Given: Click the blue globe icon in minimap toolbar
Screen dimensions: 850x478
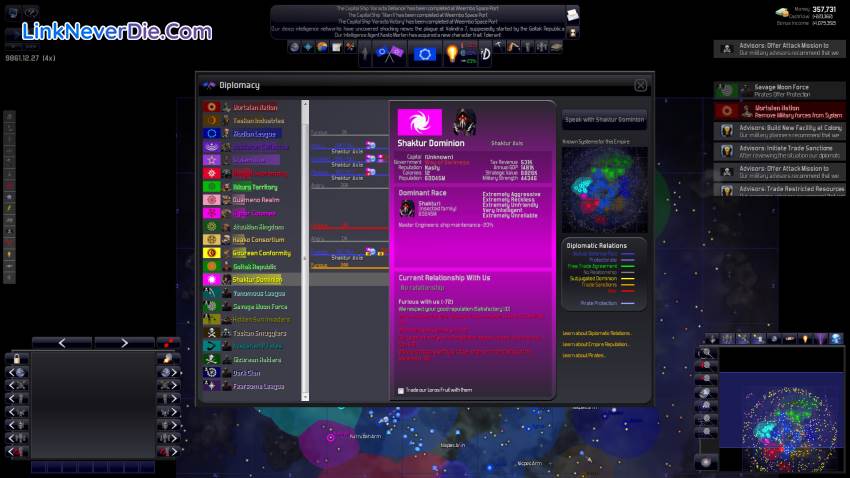Looking at the screenshot, I should [836, 339].
